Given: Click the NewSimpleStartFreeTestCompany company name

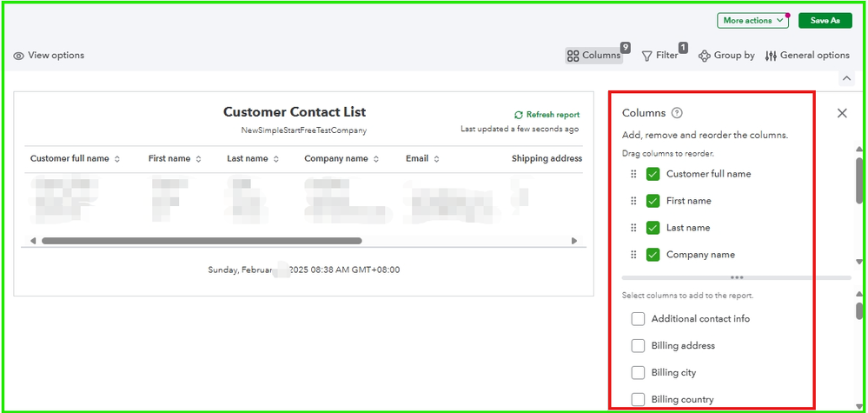Looking at the screenshot, I should coord(304,130).
